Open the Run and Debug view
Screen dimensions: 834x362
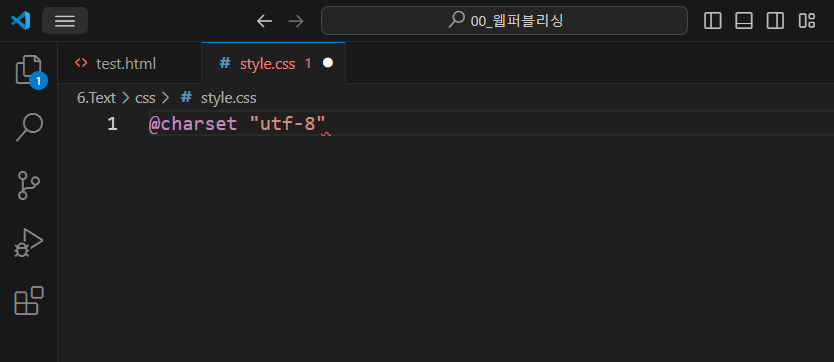tap(29, 243)
